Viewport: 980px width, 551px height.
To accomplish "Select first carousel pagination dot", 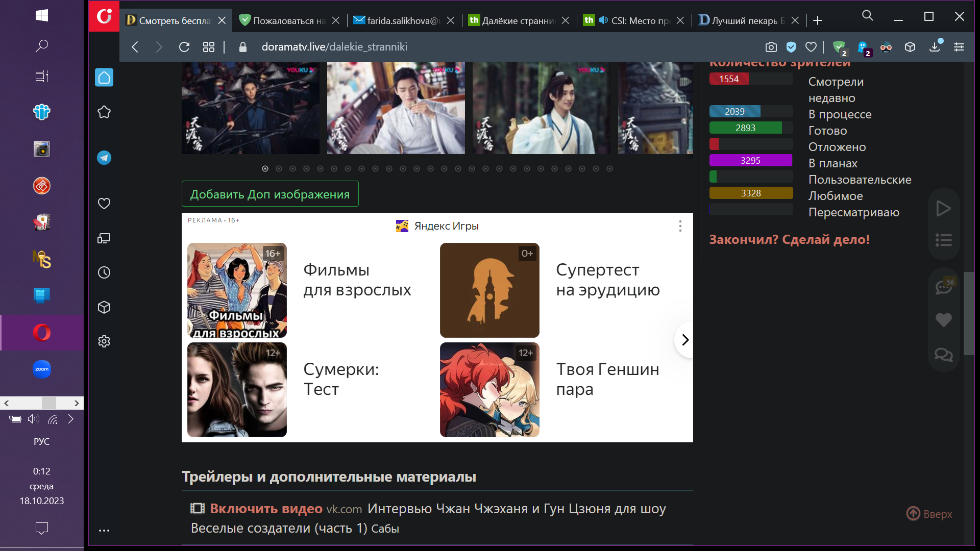I will [265, 168].
